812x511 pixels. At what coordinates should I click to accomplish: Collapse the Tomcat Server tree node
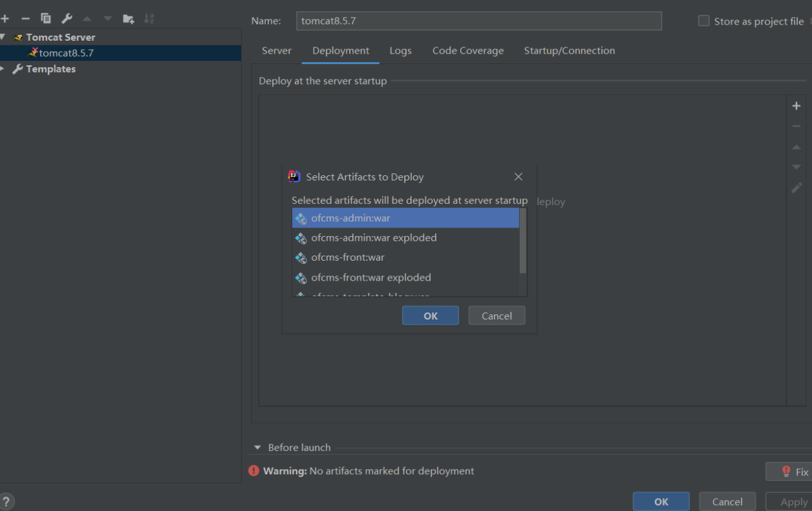(x=3, y=37)
